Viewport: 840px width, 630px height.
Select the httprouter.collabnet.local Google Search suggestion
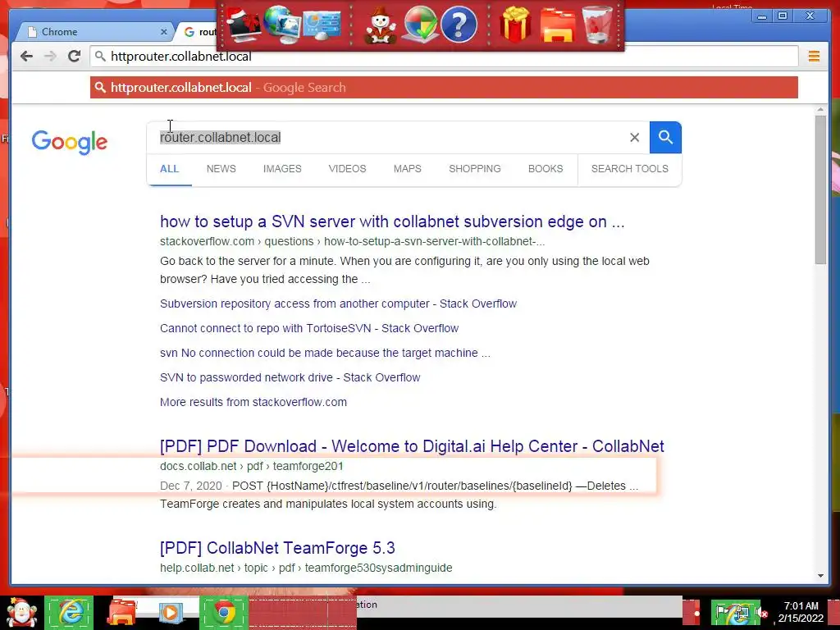click(x=444, y=87)
